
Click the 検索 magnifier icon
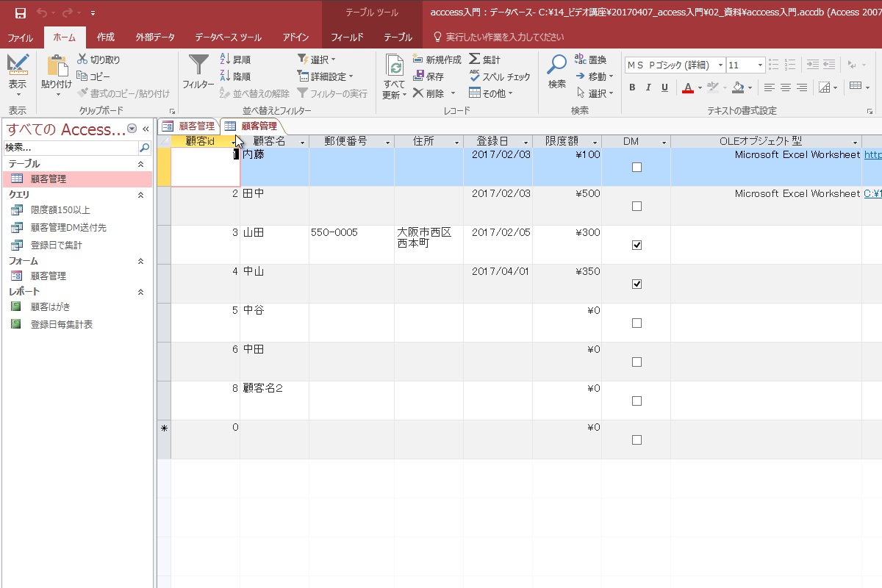coord(557,65)
